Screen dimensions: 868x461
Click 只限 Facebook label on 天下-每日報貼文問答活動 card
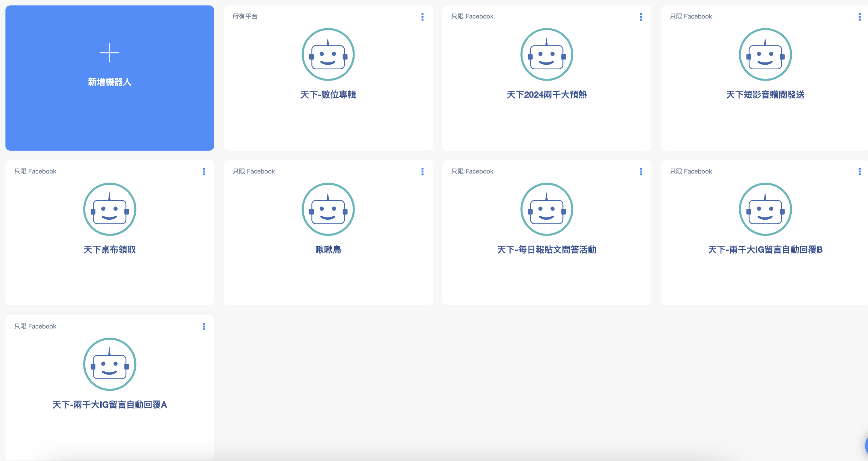pos(472,171)
